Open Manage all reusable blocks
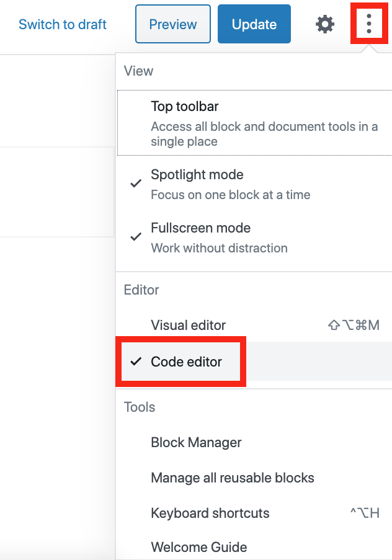Image resolution: width=392 pixels, height=560 pixels. (x=254, y=478)
